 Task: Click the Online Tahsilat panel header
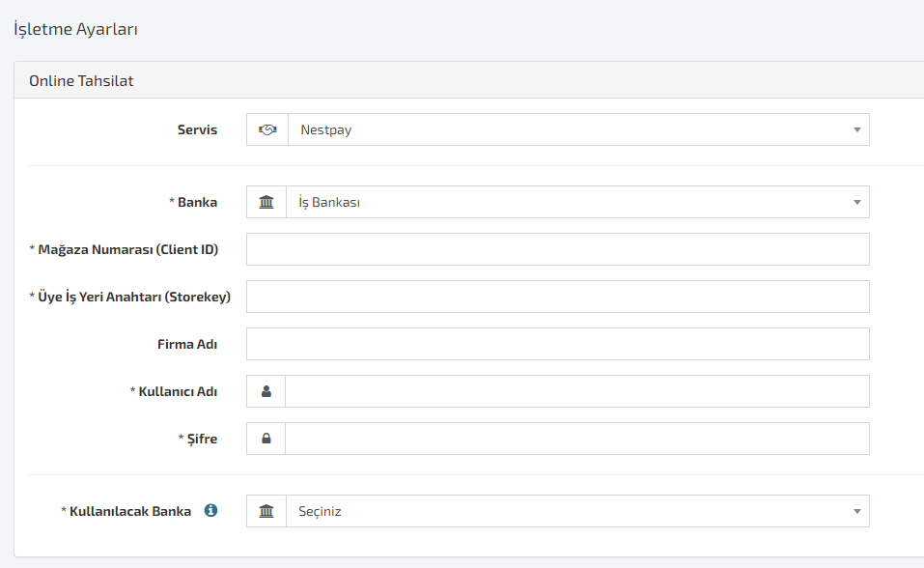469,80
